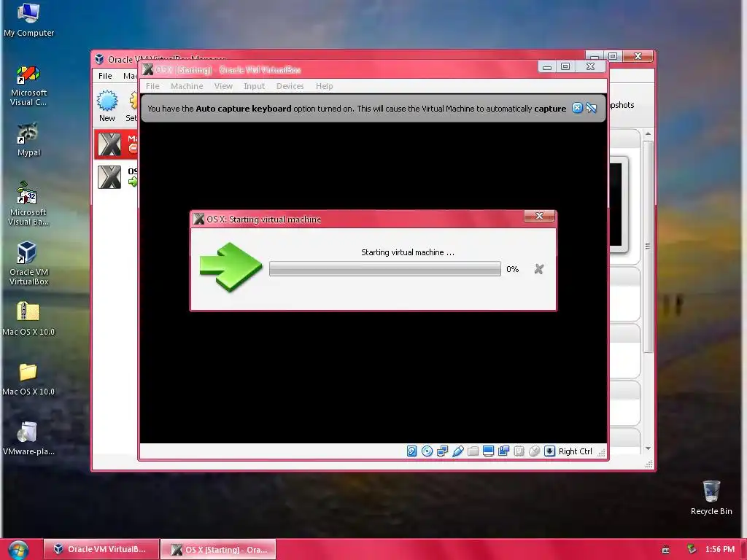Viewport: 747px width, 560px height.
Task: Click the display status icon
Action: (x=488, y=451)
